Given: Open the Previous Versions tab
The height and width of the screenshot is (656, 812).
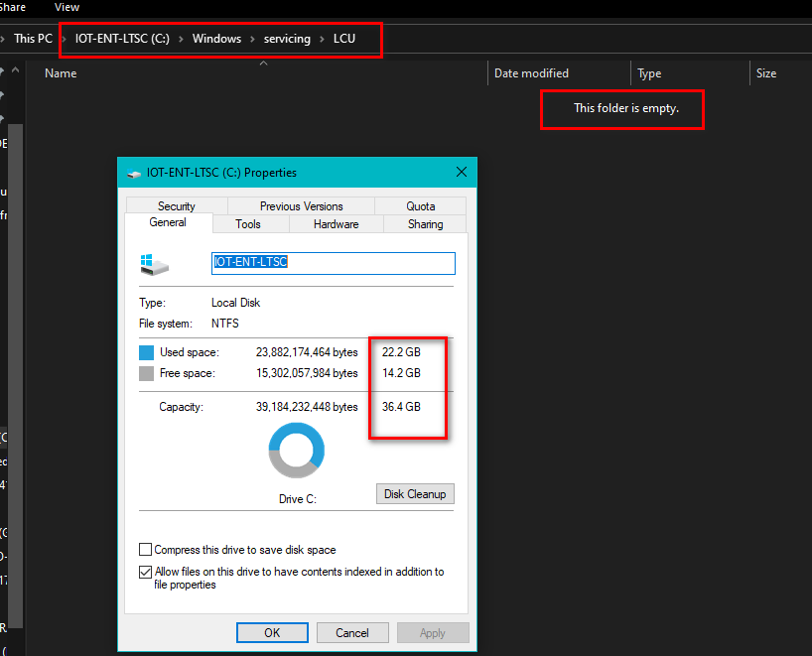Looking at the screenshot, I should pyautogui.click(x=302, y=206).
